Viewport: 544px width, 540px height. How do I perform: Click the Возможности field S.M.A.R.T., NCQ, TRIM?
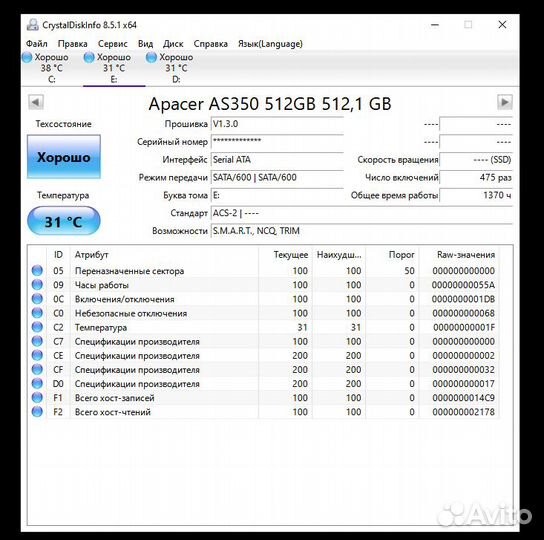click(x=362, y=231)
